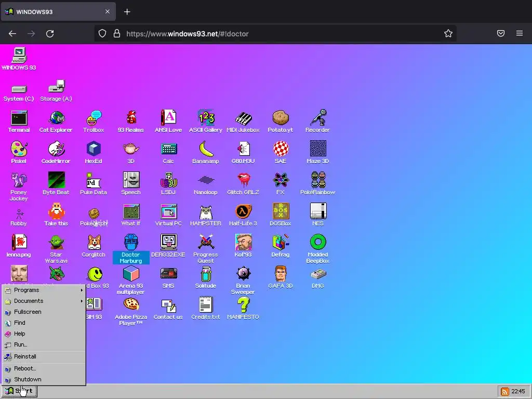Launch the Calc calculator icon
The height and width of the screenshot is (399, 532).
click(168, 153)
